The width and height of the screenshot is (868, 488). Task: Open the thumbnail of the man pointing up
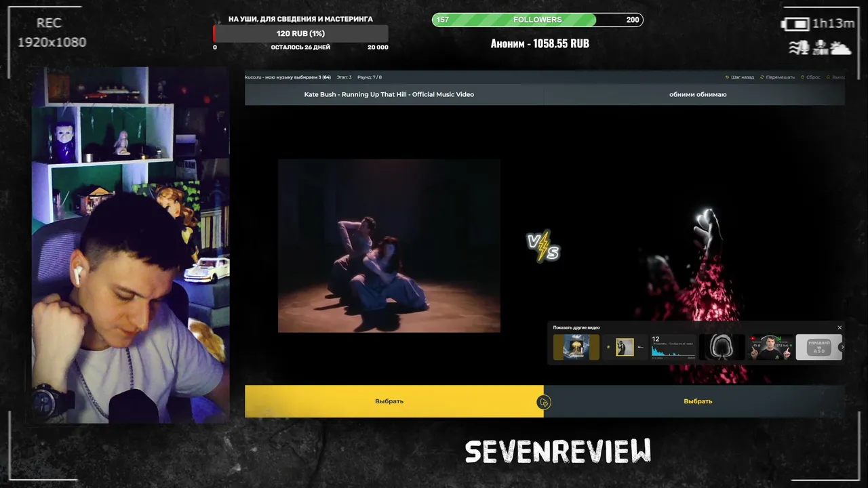coord(770,348)
